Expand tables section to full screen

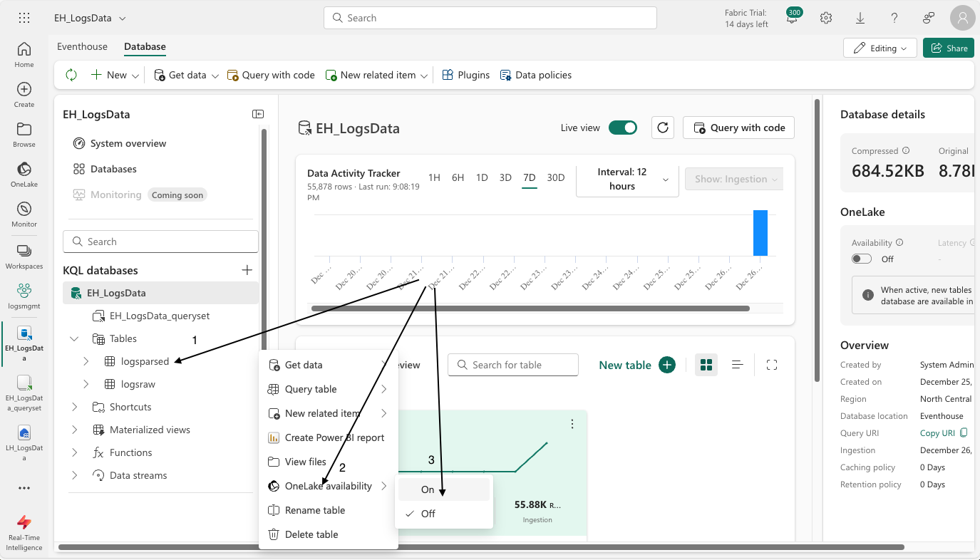(x=771, y=365)
